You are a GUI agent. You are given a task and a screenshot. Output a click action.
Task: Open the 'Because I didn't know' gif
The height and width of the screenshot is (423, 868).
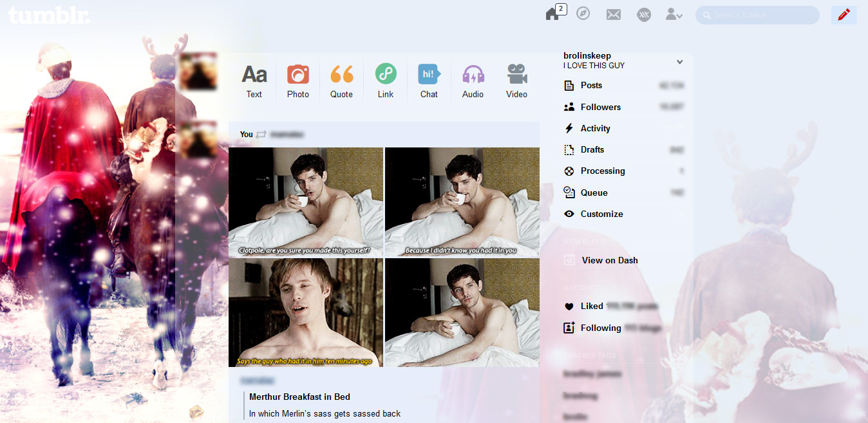pyautogui.click(x=462, y=202)
